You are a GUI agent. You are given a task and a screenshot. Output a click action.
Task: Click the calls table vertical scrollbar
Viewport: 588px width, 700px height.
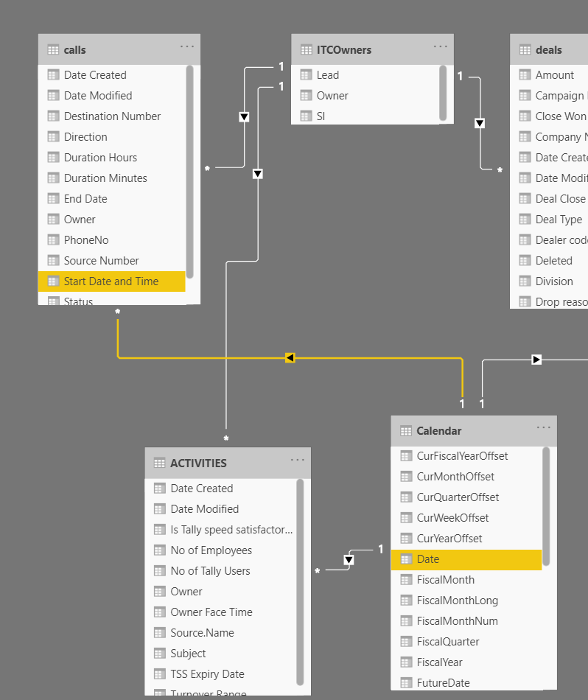190,172
